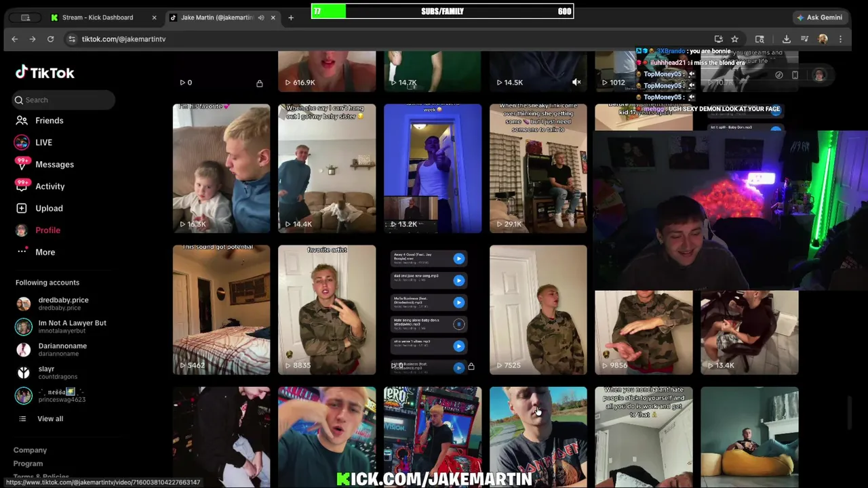Open video thumbnail with 13.4K views
This screenshot has height=488, width=868.
click(x=750, y=333)
